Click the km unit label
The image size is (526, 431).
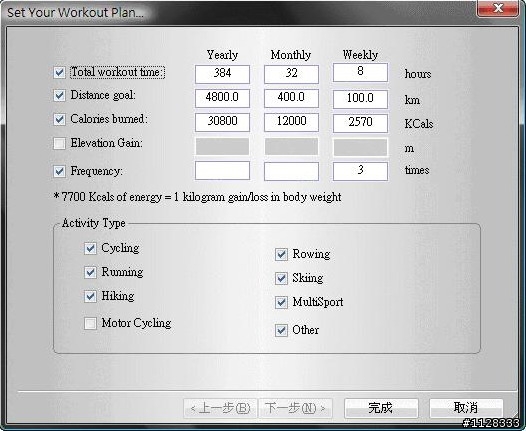[x=412, y=100]
